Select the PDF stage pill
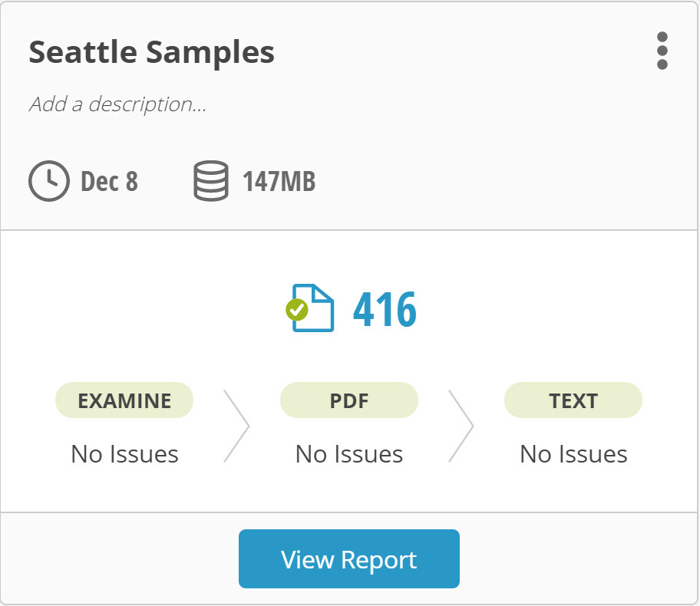Viewport: 700px width, 606px height. (x=349, y=400)
